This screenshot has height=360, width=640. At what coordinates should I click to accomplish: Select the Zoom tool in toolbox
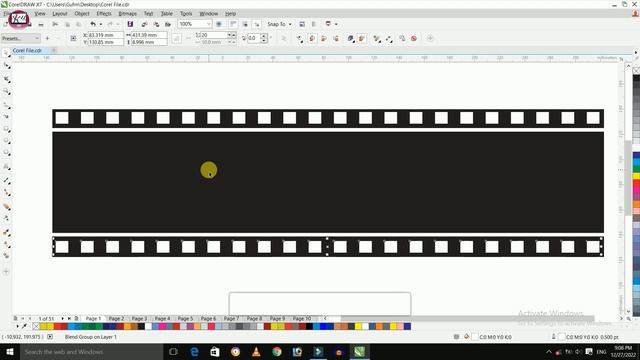click(7, 92)
